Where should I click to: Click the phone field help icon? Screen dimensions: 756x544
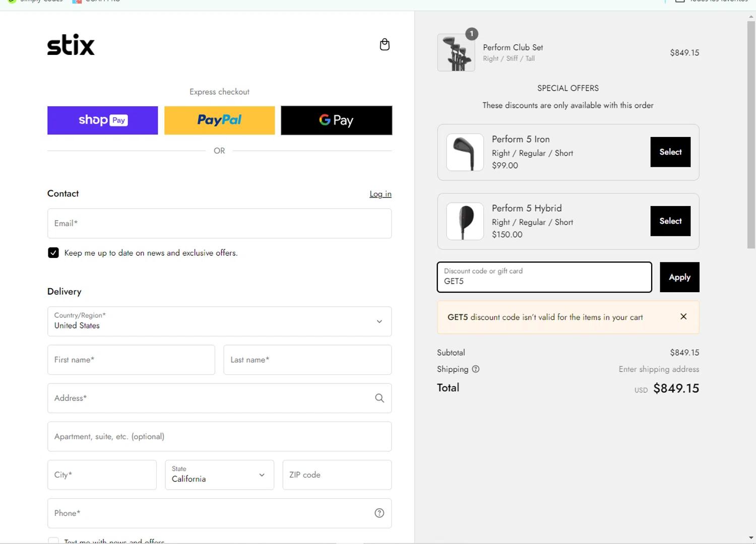point(380,513)
